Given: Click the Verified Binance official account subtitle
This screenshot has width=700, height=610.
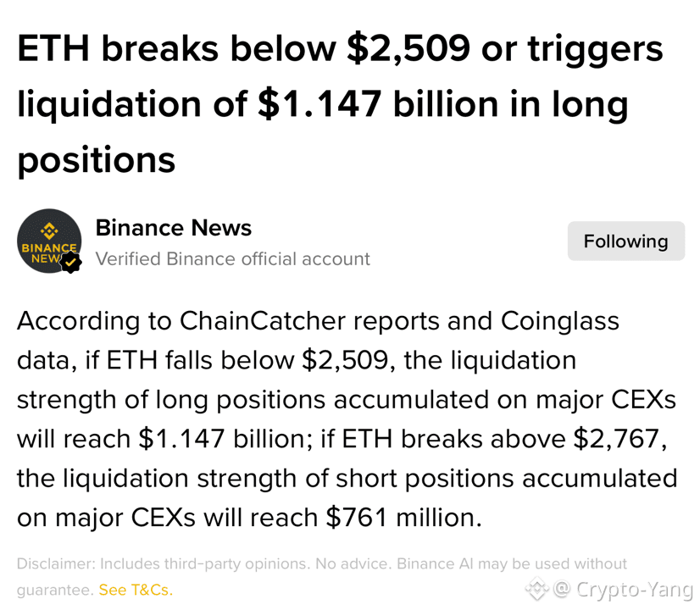Looking at the screenshot, I should (232, 258).
